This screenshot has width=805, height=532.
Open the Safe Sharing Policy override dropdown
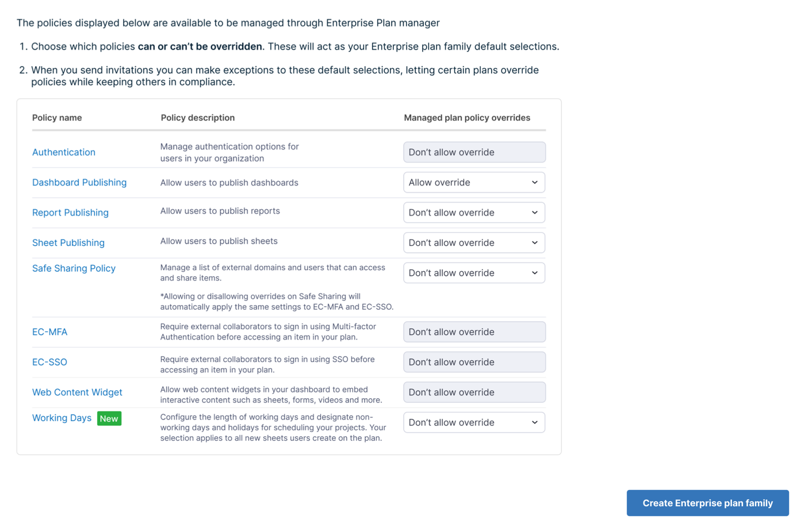pyautogui.click(x=474, y=273)
